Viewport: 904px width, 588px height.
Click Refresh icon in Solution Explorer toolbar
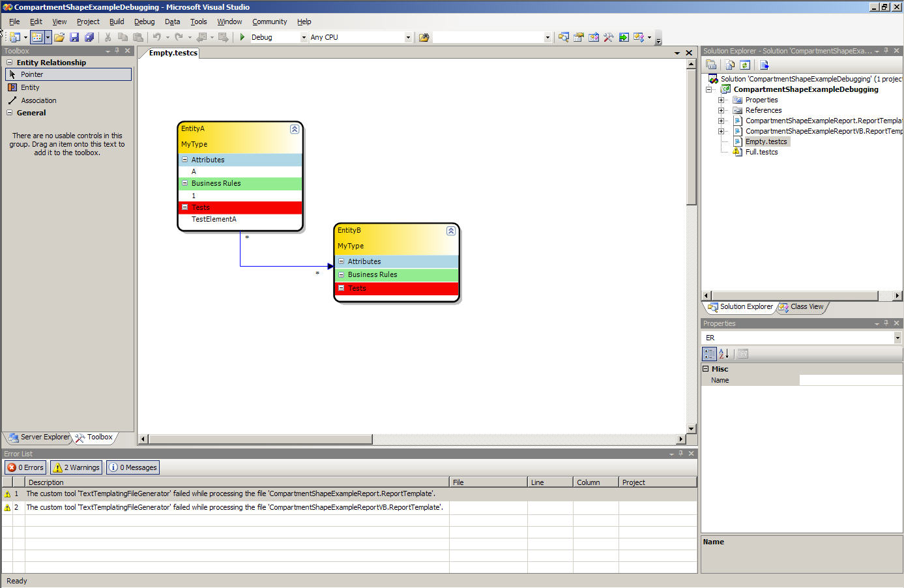(x=745, y=65)
